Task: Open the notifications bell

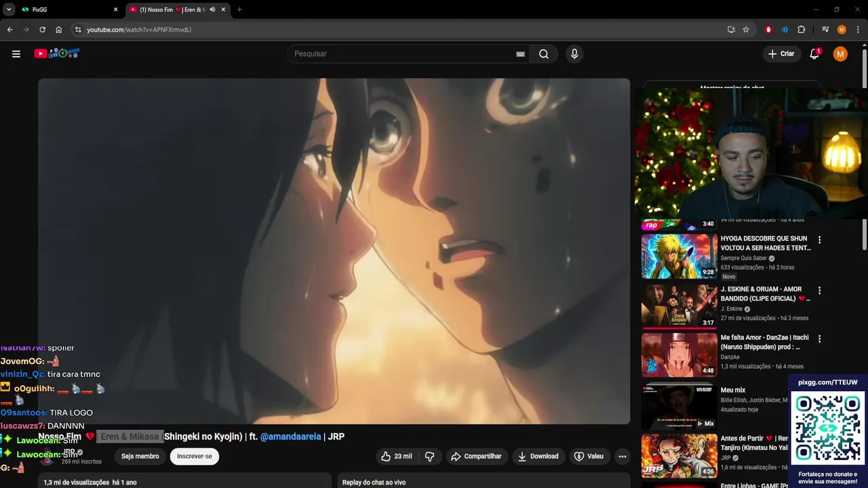Action: coord(814,54)
